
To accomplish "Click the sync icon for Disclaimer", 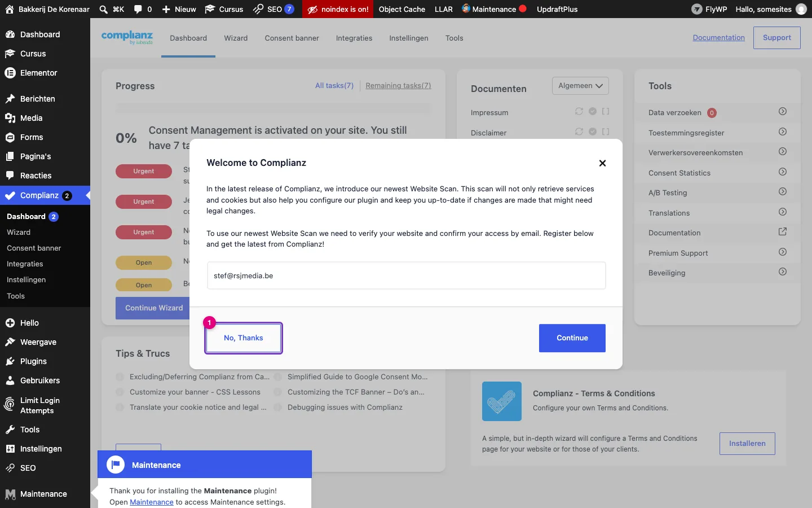I will tap(579, 132).
